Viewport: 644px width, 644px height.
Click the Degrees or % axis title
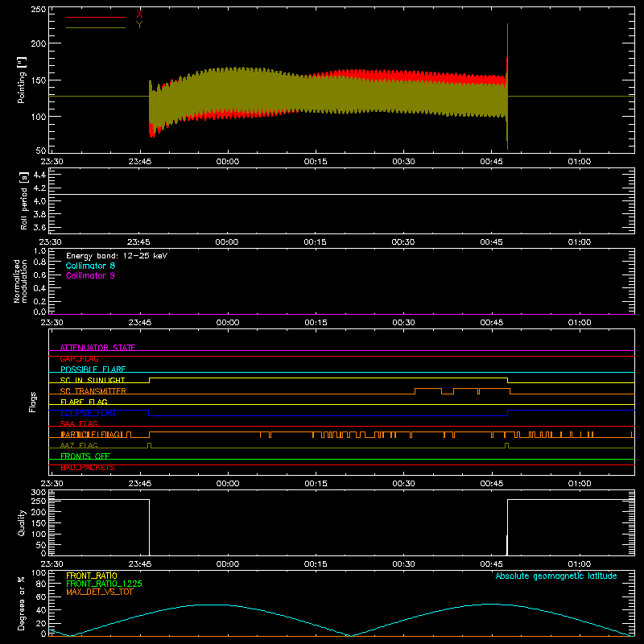tap(22, 603)
